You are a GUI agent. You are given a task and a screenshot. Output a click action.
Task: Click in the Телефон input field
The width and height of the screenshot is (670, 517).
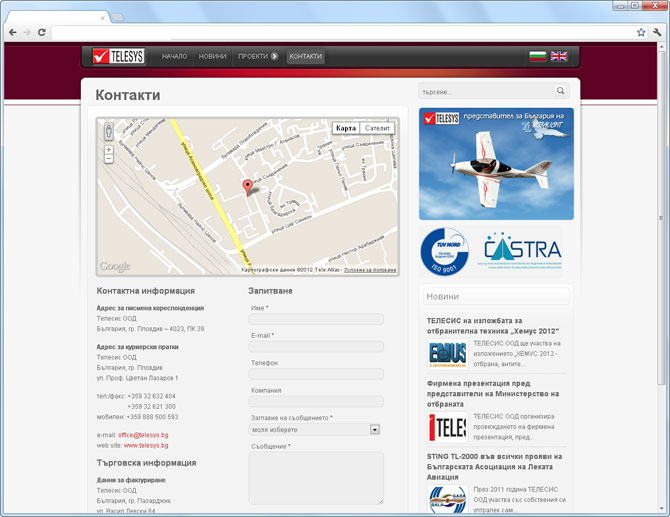[316, 374]
